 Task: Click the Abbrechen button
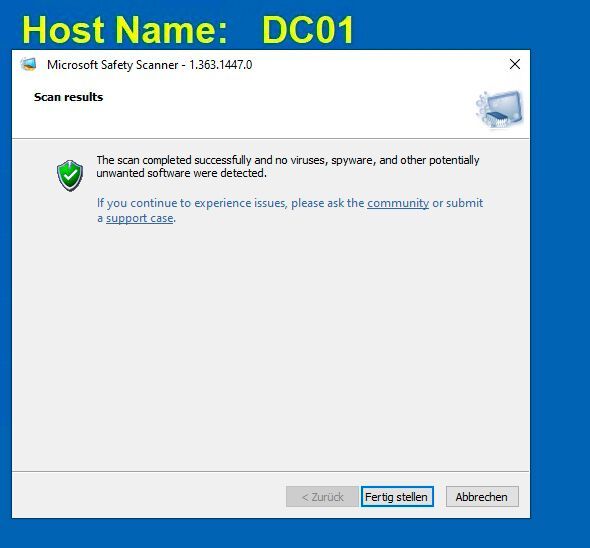482,496
